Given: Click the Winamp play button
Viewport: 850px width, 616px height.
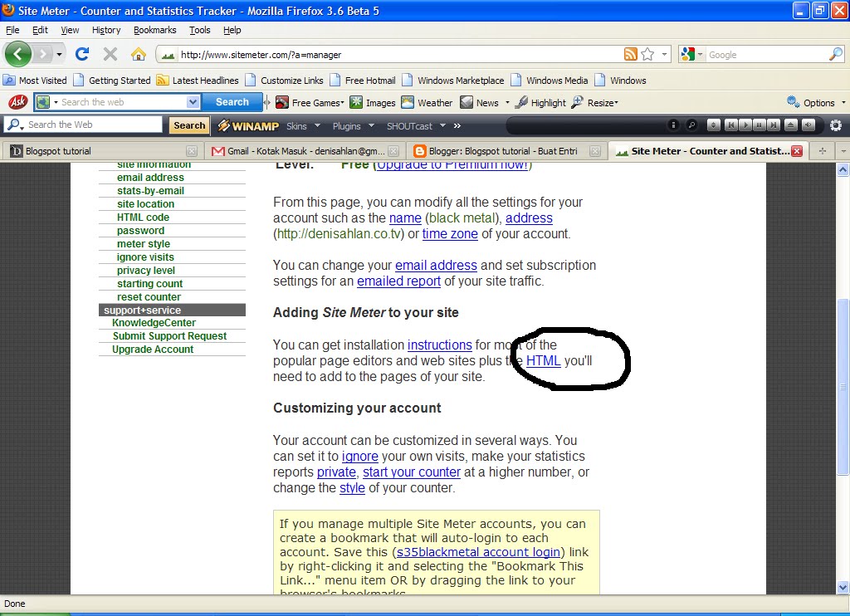Looking at the screenshot, I should point(745,125).
